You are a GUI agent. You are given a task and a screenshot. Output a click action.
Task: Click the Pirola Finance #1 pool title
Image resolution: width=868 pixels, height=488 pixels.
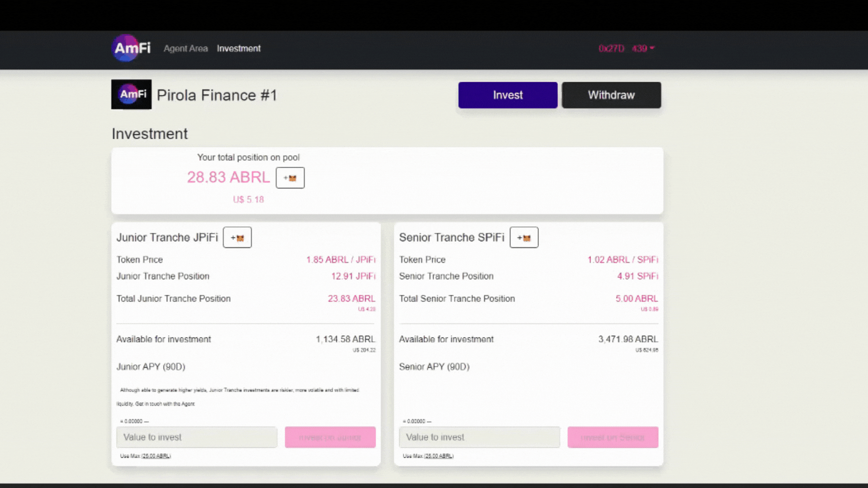point(217,95)
